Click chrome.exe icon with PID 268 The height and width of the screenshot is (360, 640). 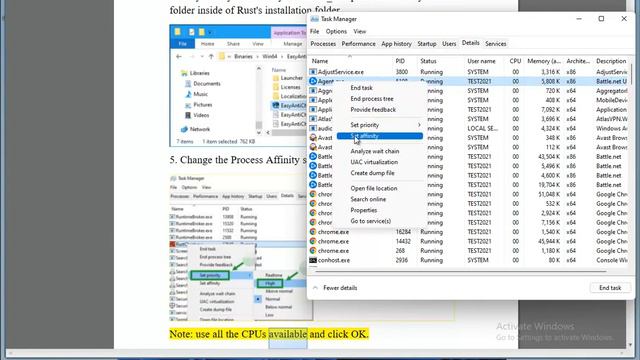[313, 251]
